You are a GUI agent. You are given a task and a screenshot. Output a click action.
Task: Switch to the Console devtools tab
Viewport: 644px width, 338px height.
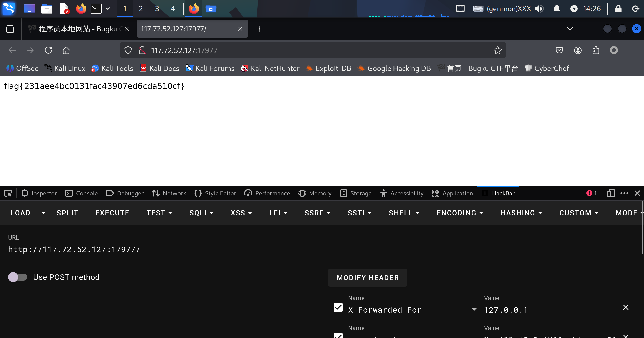pyautogui.click(x=81, y=193)
